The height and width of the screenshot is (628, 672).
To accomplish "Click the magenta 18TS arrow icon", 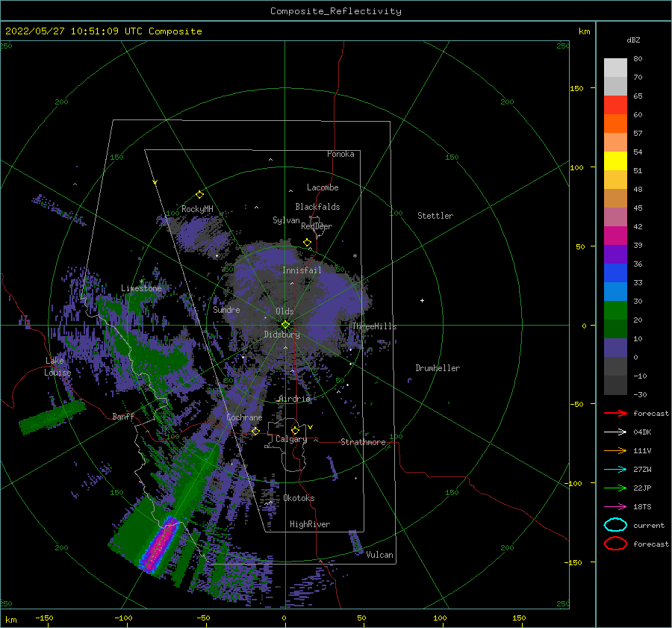I will coord(615,507).
